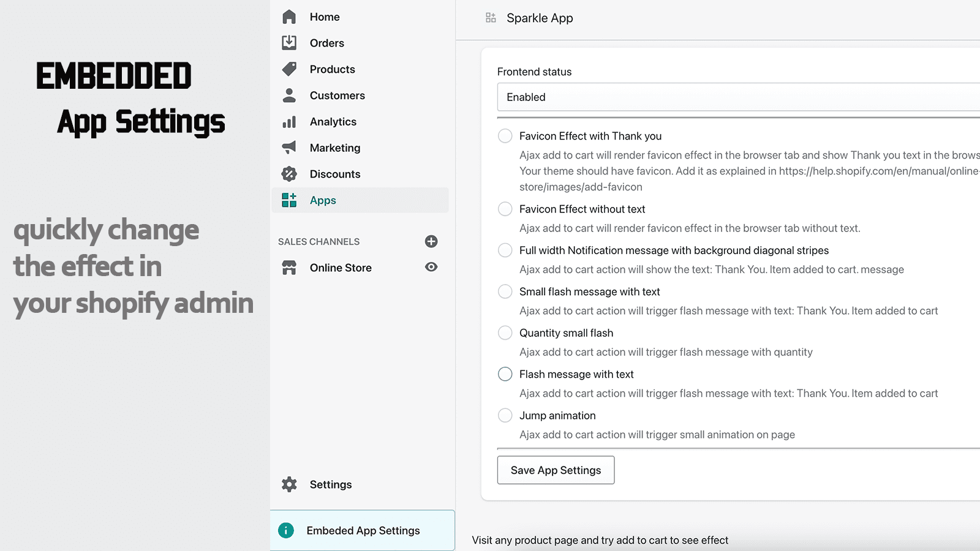Select the Products tag icon

[288, 69]
